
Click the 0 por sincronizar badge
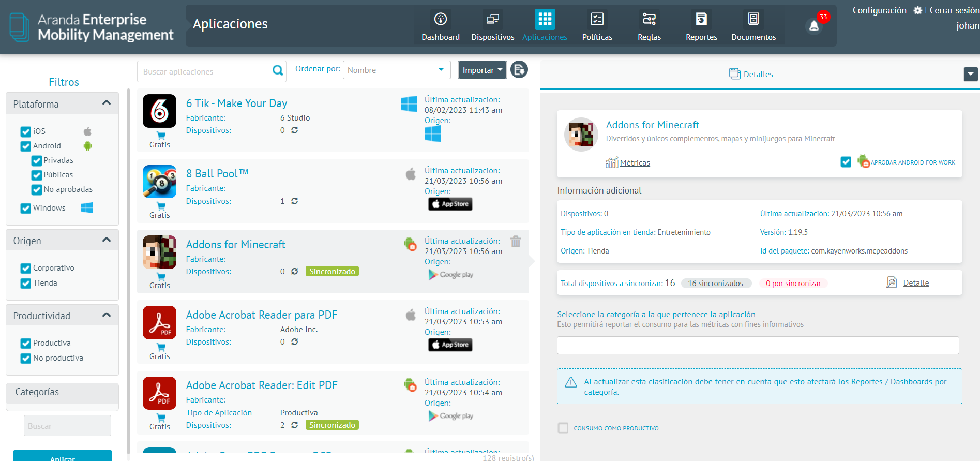tap(793, 284)
